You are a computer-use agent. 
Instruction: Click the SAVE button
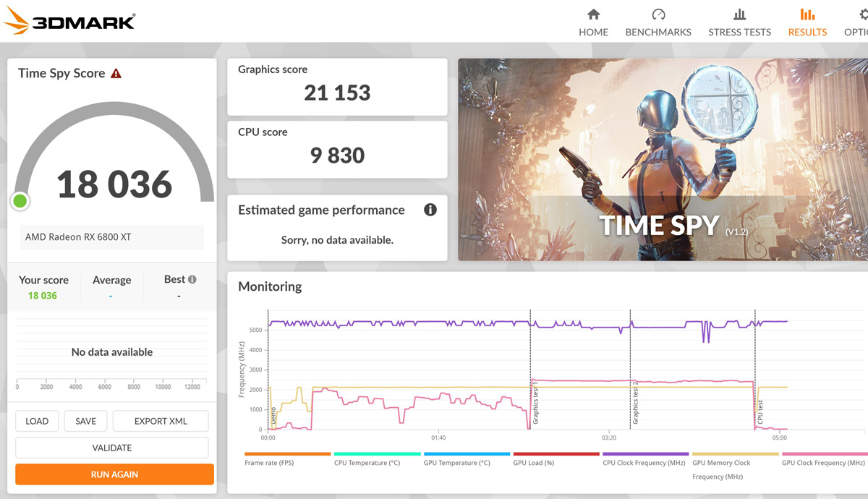click(x=85, y=421)
